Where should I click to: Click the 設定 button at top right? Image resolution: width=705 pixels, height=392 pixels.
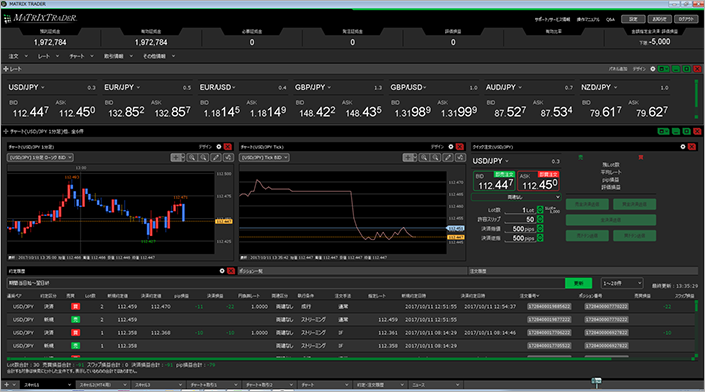pos(633,19)
